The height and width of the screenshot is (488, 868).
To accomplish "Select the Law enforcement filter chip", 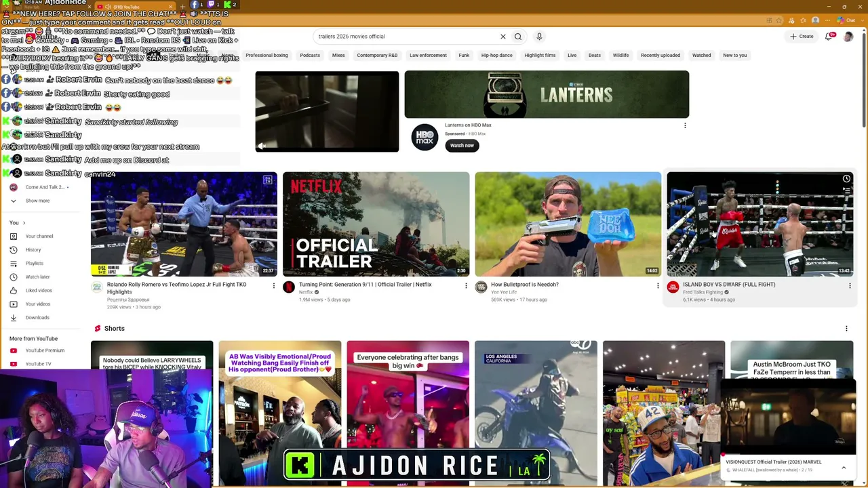I will pyautogui.click(x=428, y=56).
